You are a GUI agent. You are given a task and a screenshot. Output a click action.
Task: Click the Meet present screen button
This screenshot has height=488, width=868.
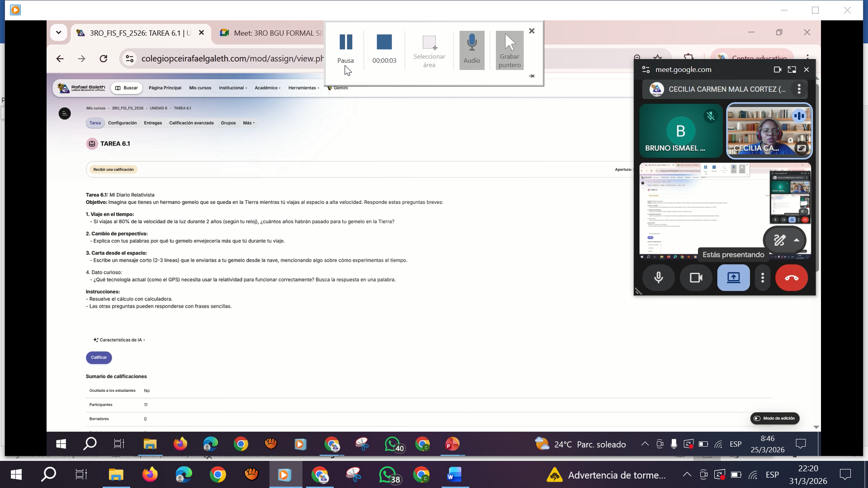(733, 278)
